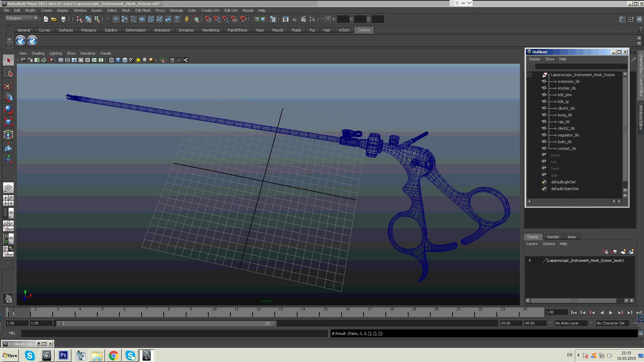Viewport: 644px width, 362px height.
Task: Open the Render layer tab
Action: [553, 237]
